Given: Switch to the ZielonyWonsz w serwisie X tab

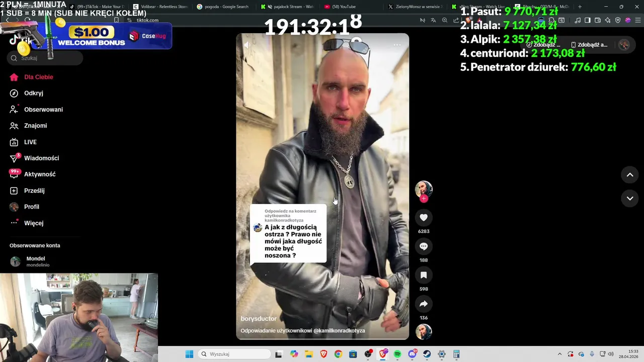Looking at the screenshot, I should pos(415,7).
